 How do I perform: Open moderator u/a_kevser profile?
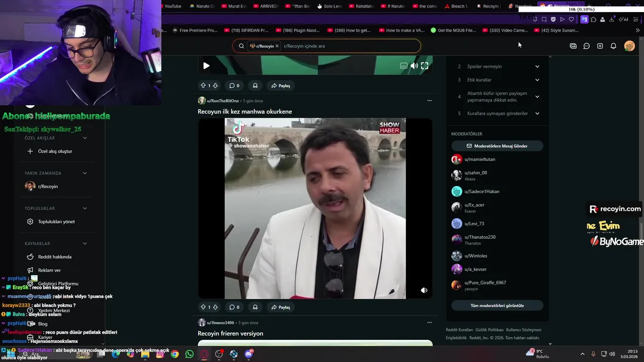475,269
